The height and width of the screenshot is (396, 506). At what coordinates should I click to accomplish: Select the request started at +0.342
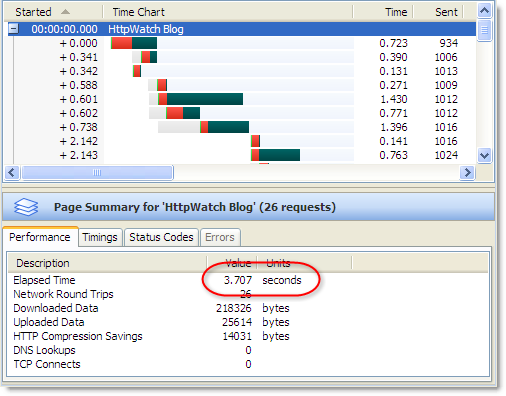(242, 71)
